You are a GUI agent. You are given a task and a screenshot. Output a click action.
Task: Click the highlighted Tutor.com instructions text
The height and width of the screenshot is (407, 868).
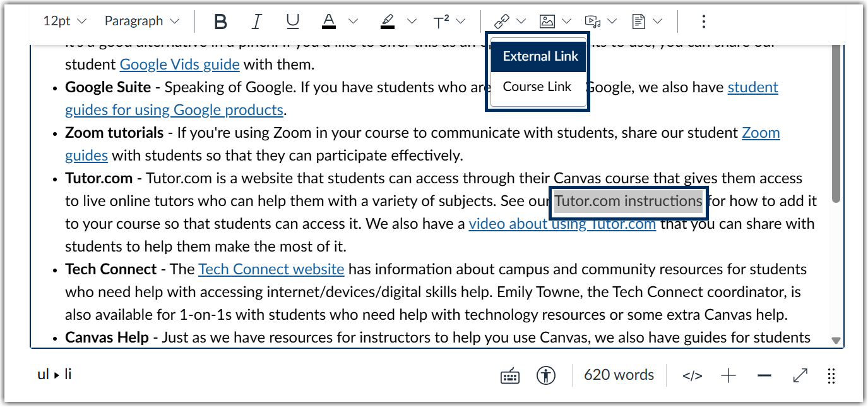point(628,201)
